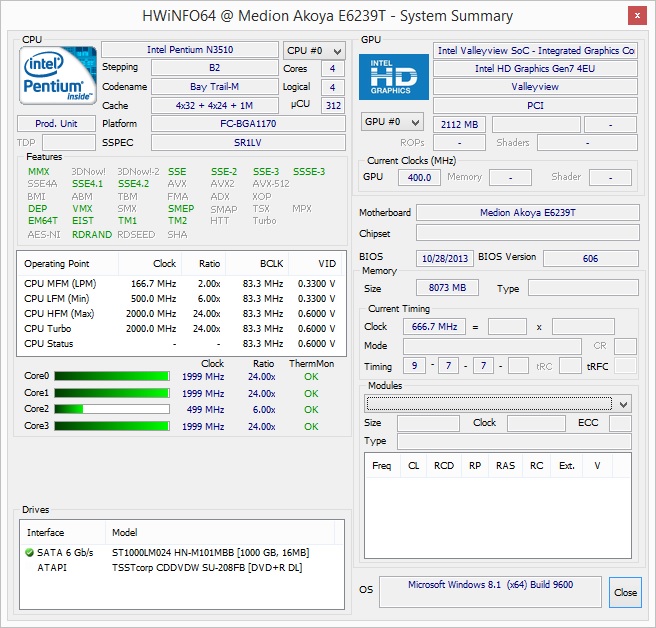Click the Core3 usage bar

tap(112, 426)
